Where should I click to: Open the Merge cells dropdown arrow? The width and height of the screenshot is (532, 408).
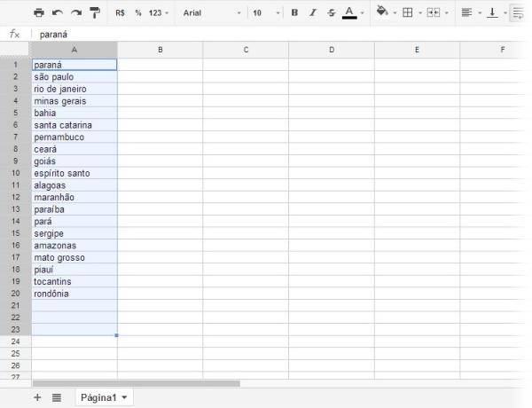point(447,13)
